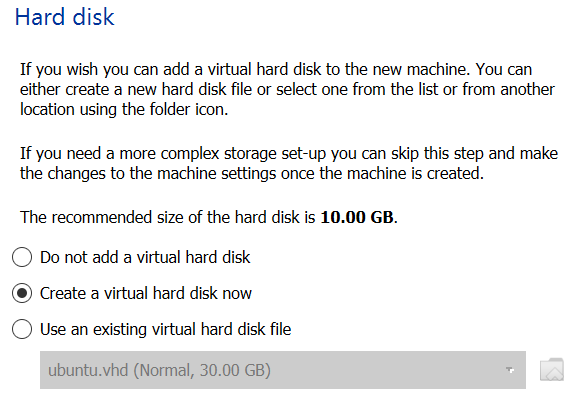The width and height of the screenshot is (573, 398).
Task: Click the filled radio circle for 'Create' option
Action: pos(22,293)
